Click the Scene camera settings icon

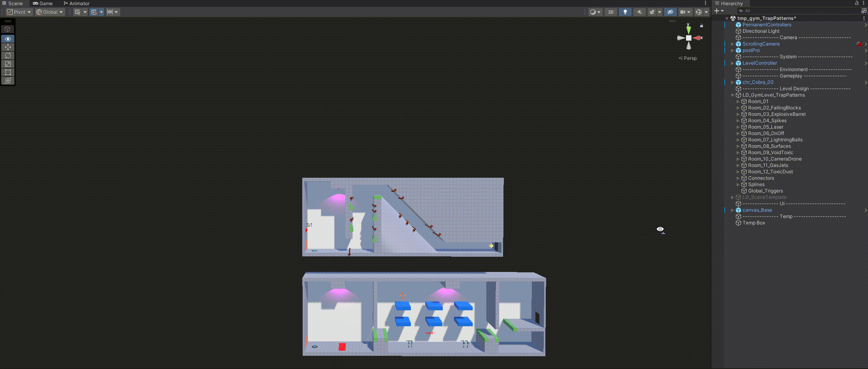coord(683,12)
